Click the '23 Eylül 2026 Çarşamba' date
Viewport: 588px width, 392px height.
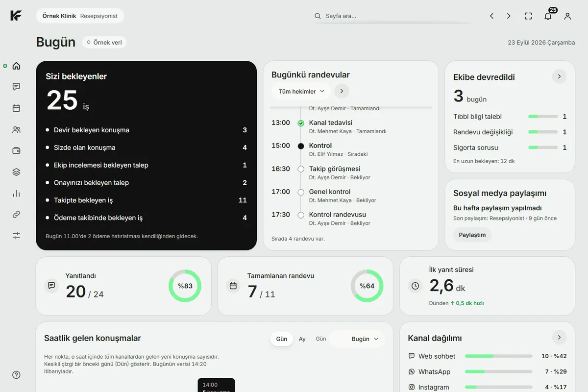click(541, 43)
